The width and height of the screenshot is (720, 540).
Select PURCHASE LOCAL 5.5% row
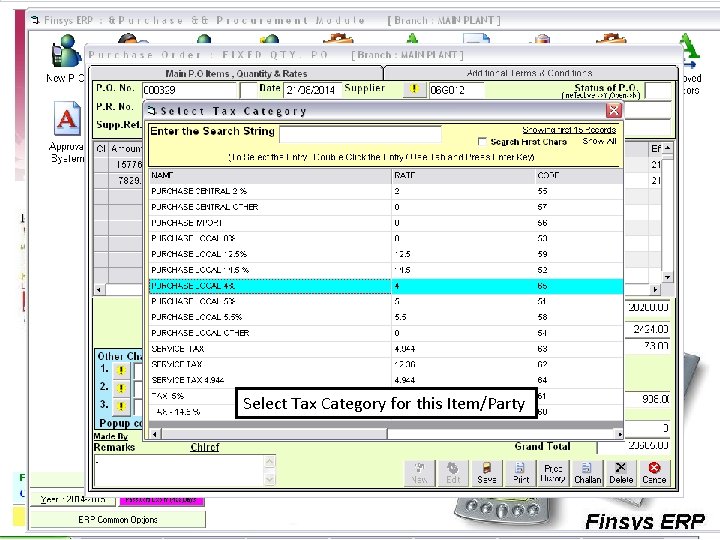pyautogui.click(x=386, y=317)
